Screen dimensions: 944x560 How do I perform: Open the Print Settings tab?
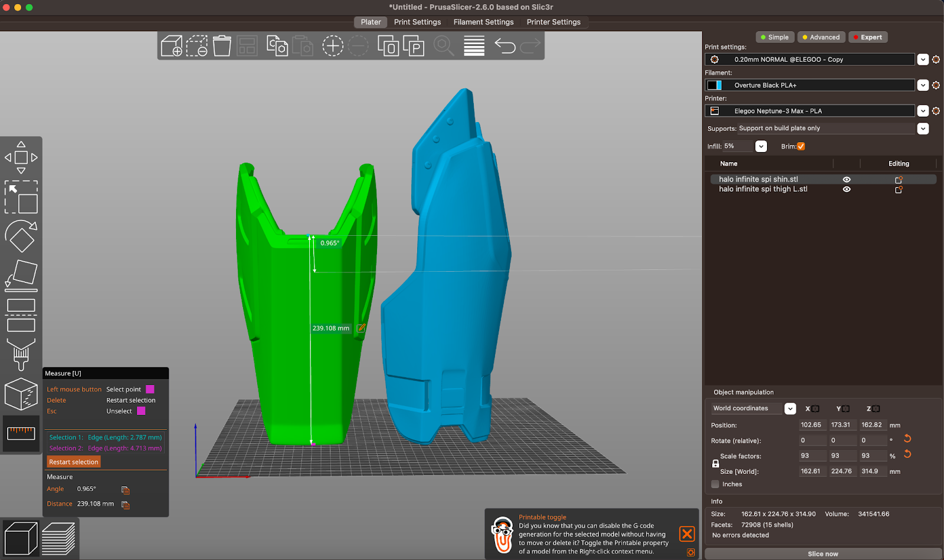(x=418, y=22)
